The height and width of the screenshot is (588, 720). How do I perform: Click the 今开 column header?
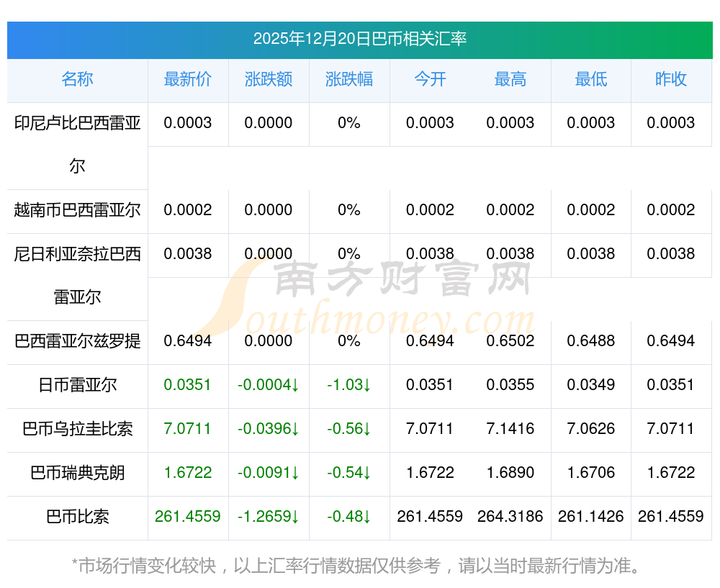430,79
